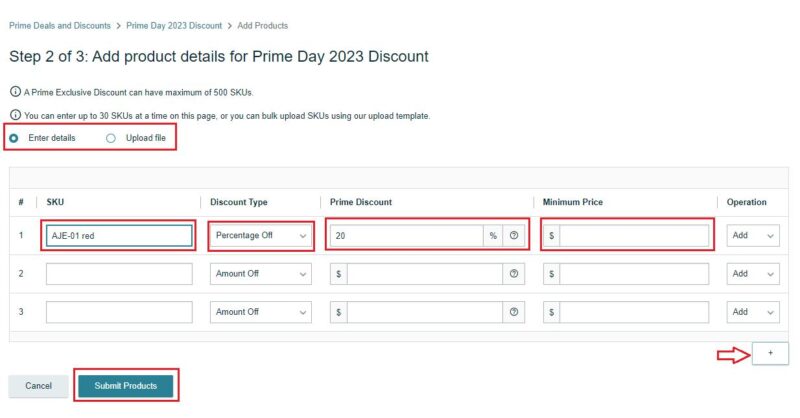The width and height of the screenshot is (800, 418).
Task: Open row 3 Amount Off dropdown
Action: tap(261, 312)
